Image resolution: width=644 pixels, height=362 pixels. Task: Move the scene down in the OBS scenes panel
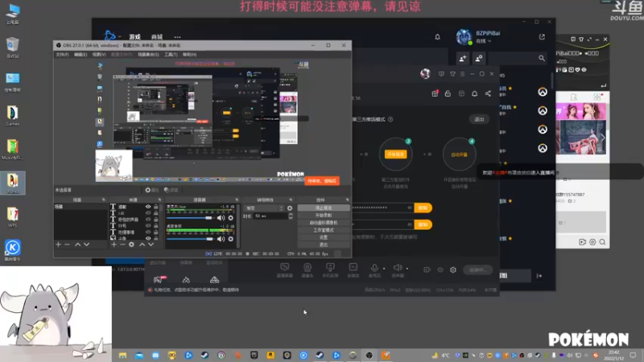click(86, 245)
